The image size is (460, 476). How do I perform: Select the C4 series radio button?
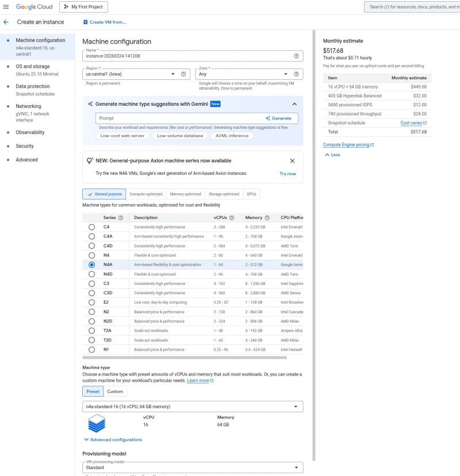[x=91, y=227]
